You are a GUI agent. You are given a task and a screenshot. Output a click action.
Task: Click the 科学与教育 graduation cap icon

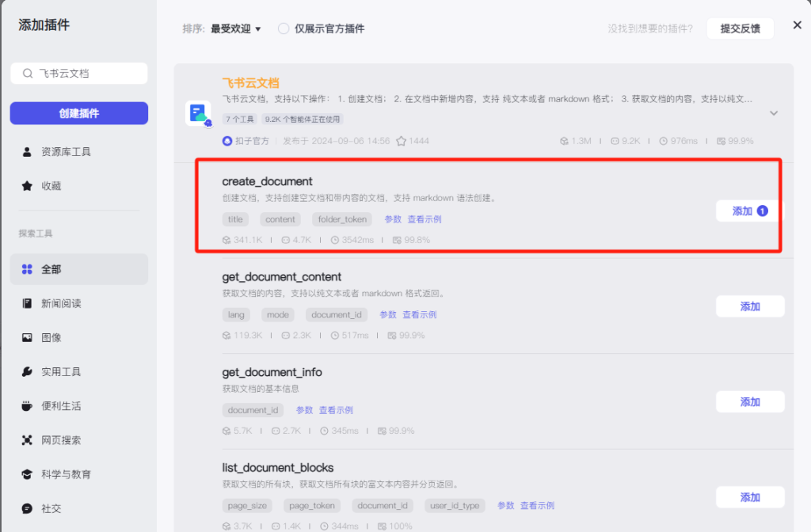point(28,474)
